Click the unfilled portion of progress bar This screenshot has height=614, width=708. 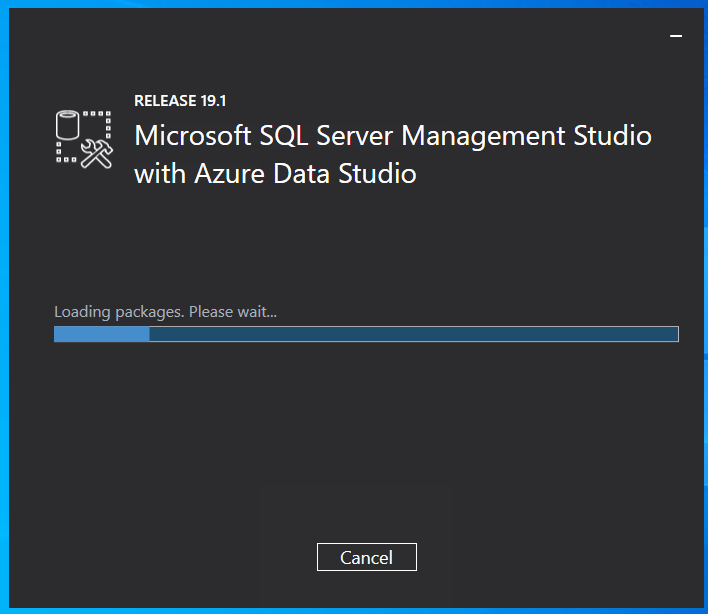point(414,334)
